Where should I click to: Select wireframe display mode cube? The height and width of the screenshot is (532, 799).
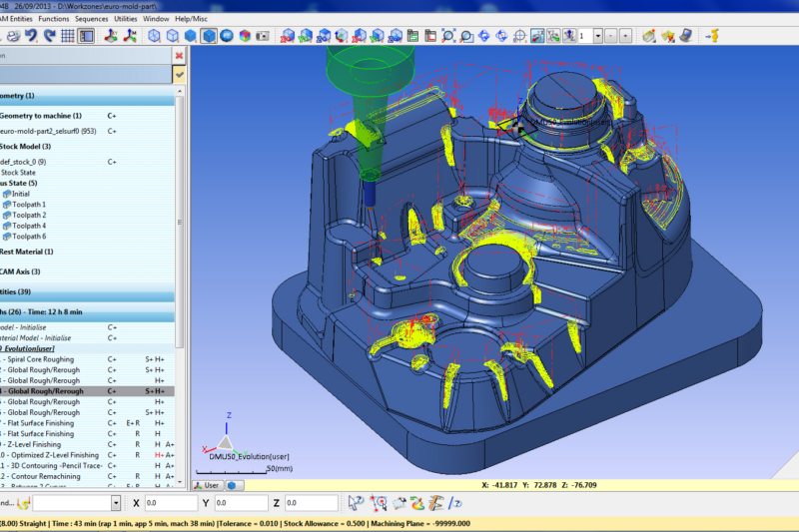tap(156, 36)
